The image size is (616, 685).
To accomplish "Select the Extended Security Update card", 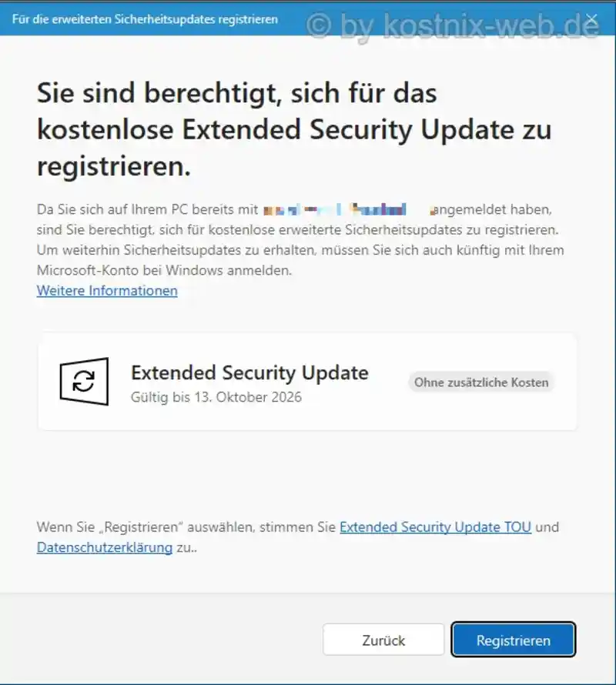I will (x=308, y=383).
